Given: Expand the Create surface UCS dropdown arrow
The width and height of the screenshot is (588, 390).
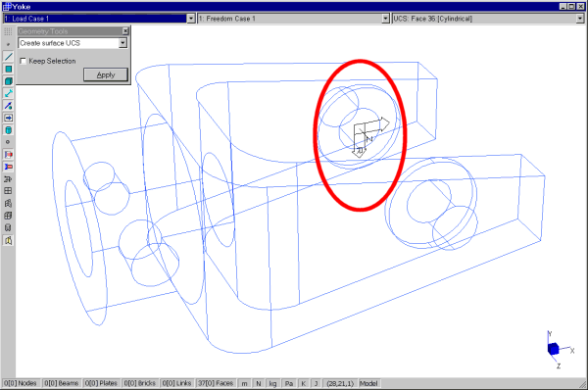Looking at the screenshot, I should (x=122, y=43).
